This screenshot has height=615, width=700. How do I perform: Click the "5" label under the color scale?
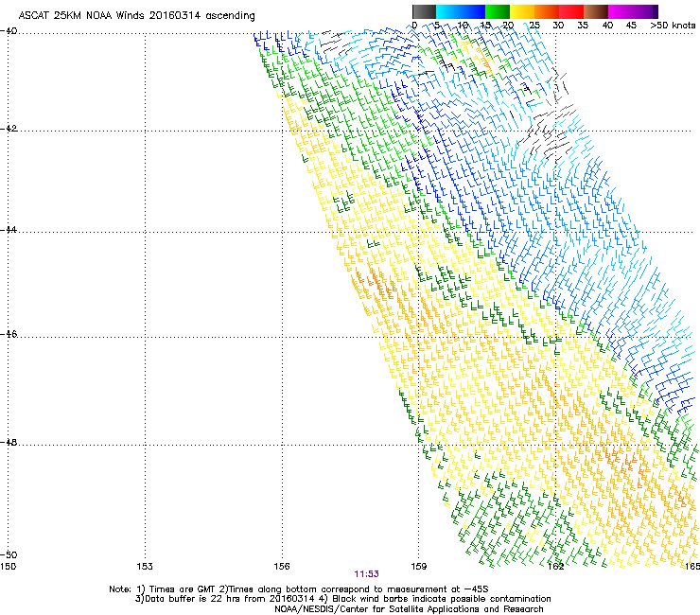[x=437, y=26]
